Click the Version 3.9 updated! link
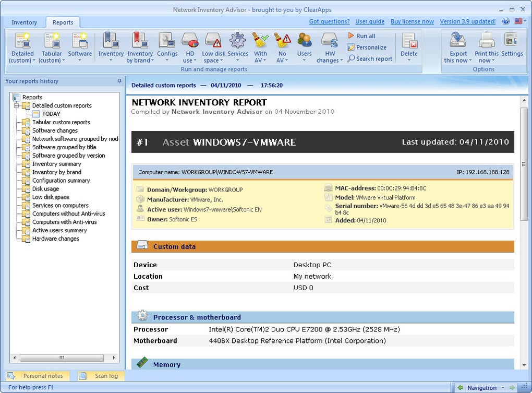Viewport: 532px width, 393px height. click(468, 21)
